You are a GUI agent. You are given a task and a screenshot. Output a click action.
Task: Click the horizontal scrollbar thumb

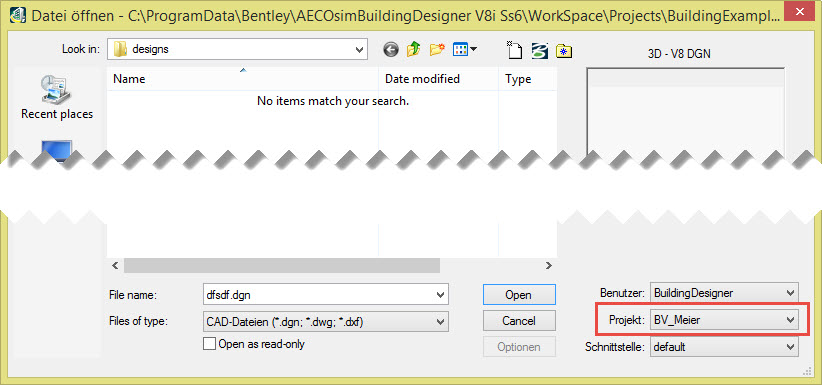click(x=282, y=265)
